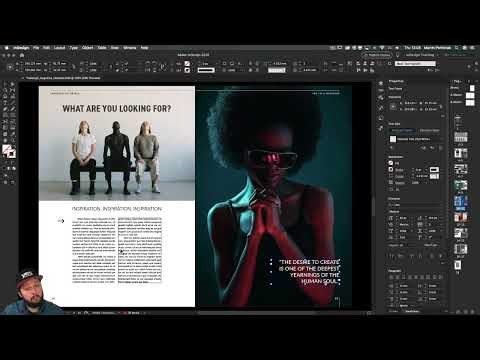Viewport: 480px width, 360px height.
Task: Click the horizontal scrollbar below the document
Action: (x=257, y=313)
